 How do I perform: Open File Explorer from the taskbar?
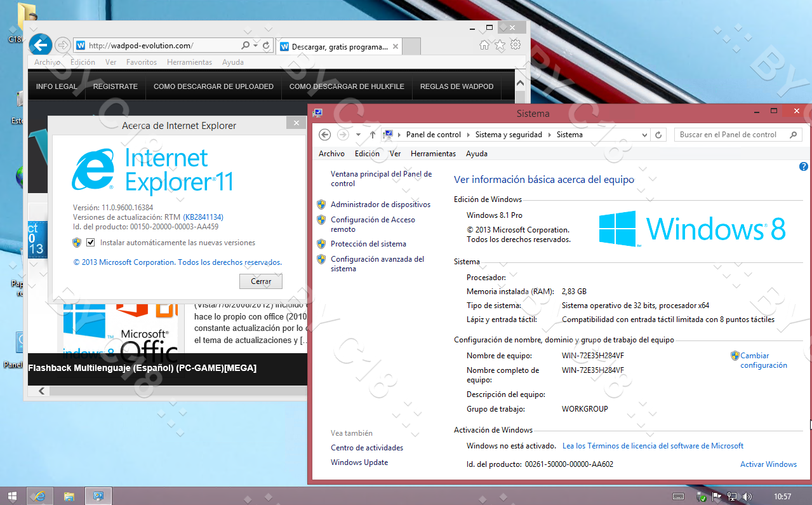coord(69,496)
